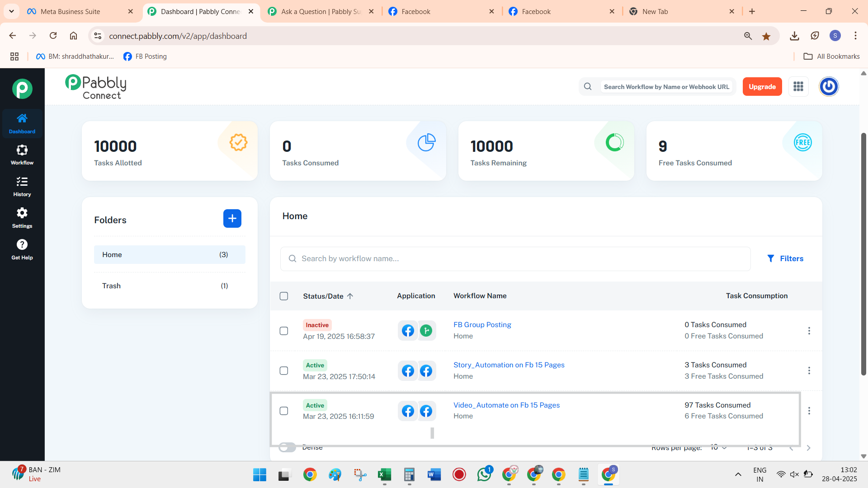The image size is (868, 488).
Task: Click the page vertical scrollbar
Action: coord(863,254)
